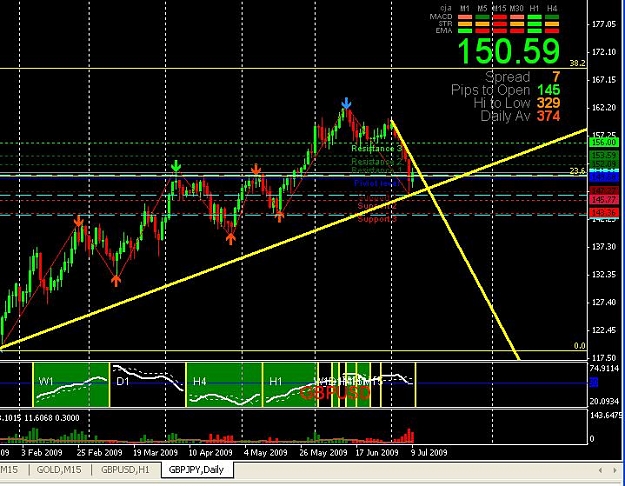Click the 74.9114 indicator scale value
The image size is (625, 486).
click(x=605, y=368)
